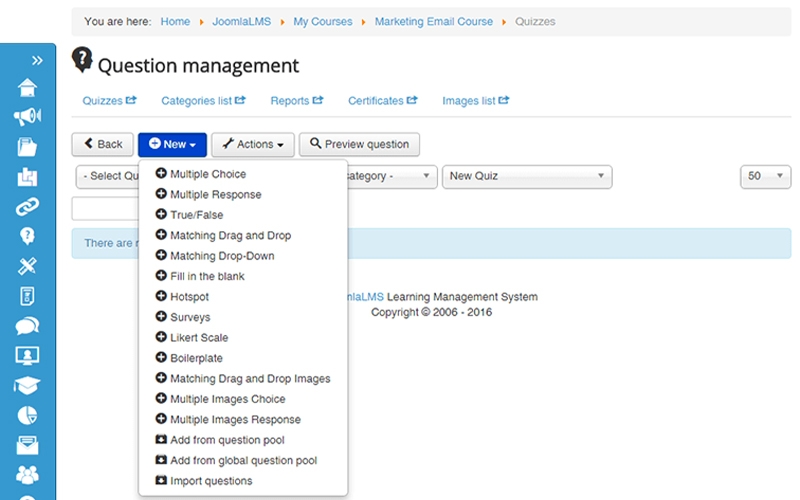Open home icon in blue sidebar
800x500 pixels.
coord(28,87)
